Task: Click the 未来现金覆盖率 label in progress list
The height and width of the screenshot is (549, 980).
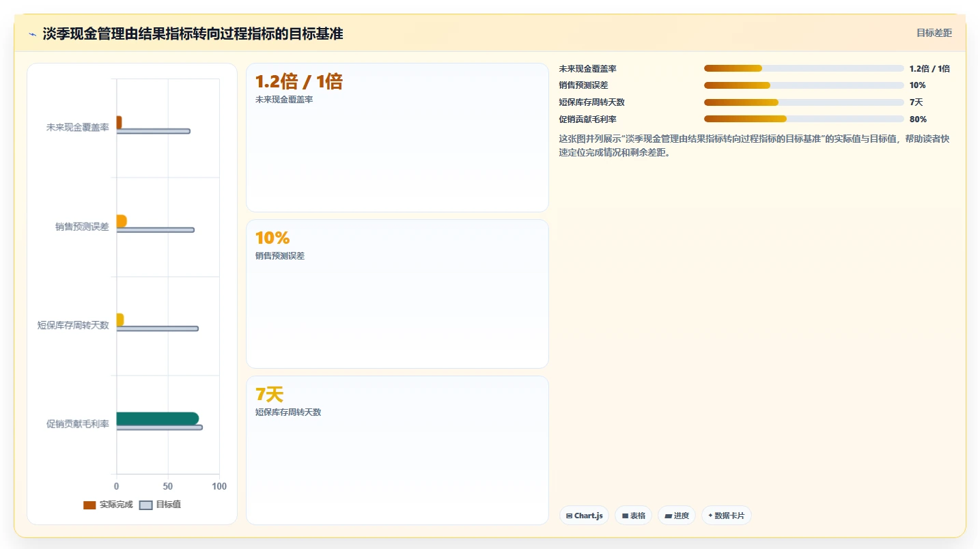Action: [588, 69]
